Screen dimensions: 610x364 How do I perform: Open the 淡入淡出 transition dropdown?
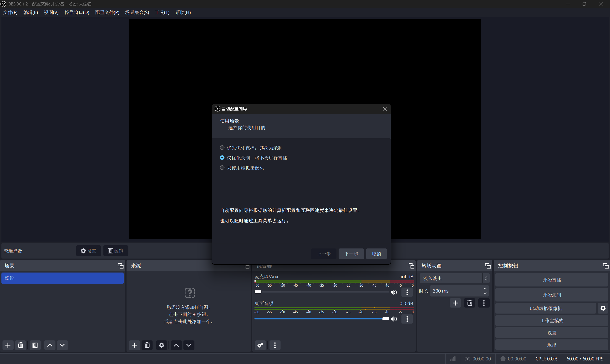(x=454, y=278)
